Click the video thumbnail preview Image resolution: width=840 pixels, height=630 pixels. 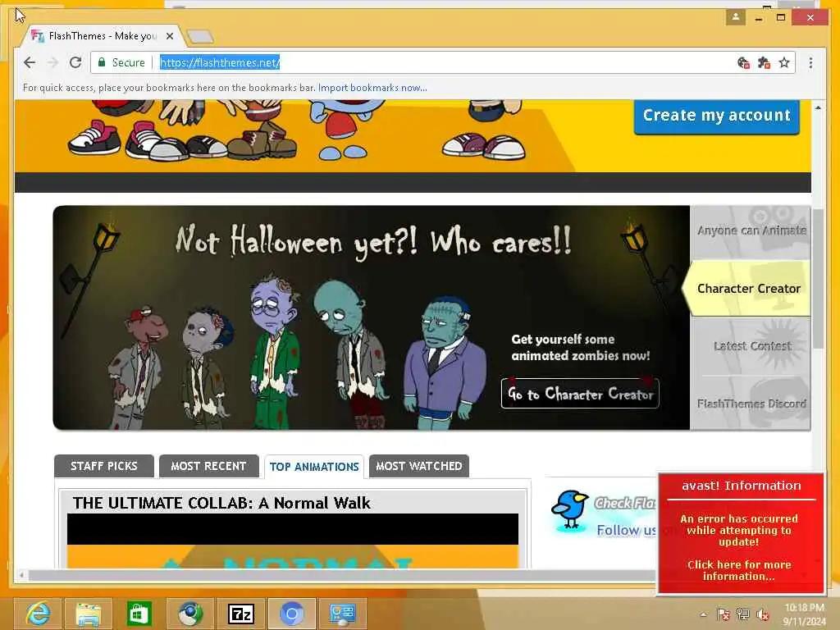[293, 541]
